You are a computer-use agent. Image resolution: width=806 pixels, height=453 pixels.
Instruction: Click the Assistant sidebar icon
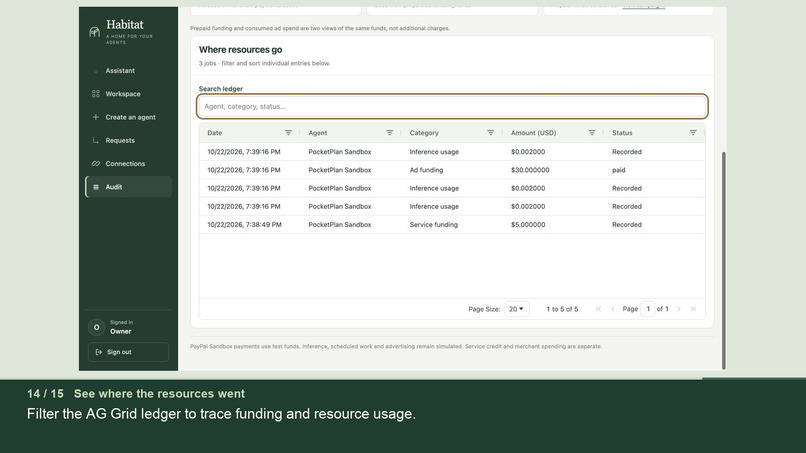tap(96, 71)
